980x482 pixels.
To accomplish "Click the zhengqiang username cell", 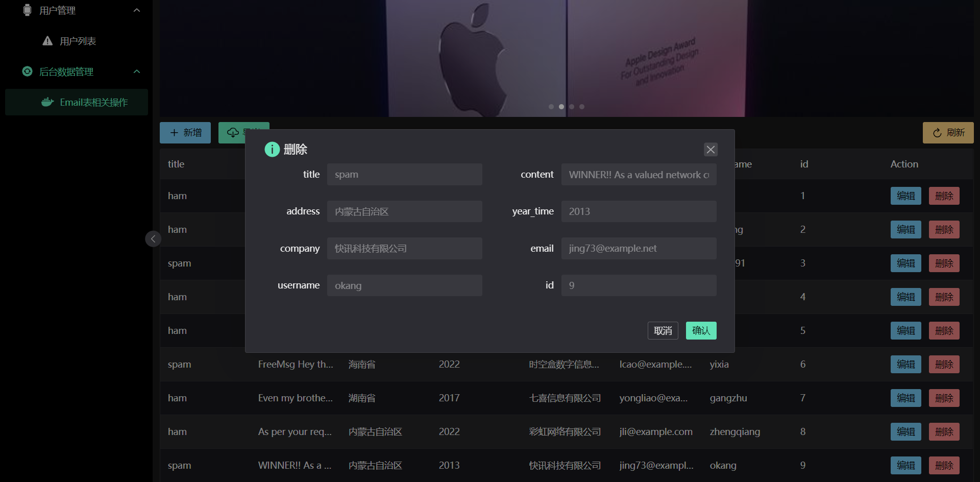I will click(735, 432).
